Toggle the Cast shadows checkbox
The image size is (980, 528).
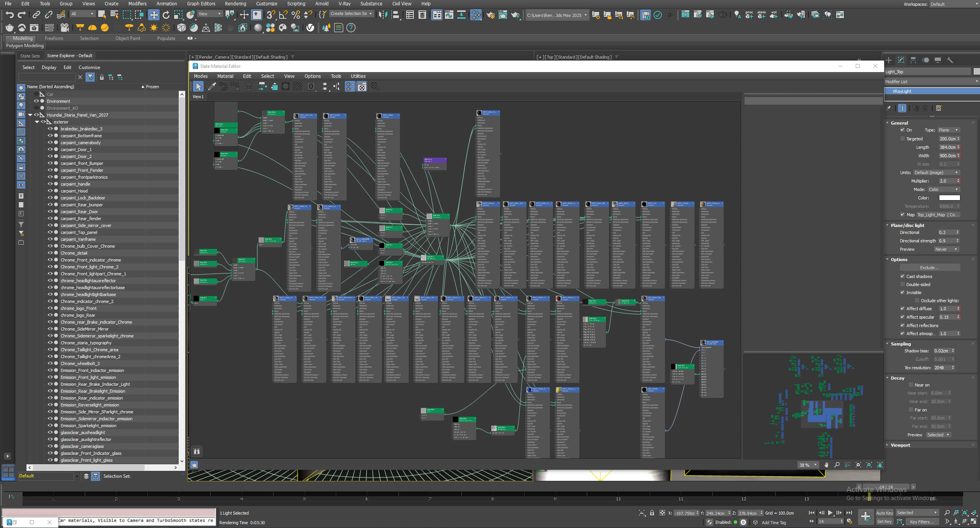click(903, 276)
